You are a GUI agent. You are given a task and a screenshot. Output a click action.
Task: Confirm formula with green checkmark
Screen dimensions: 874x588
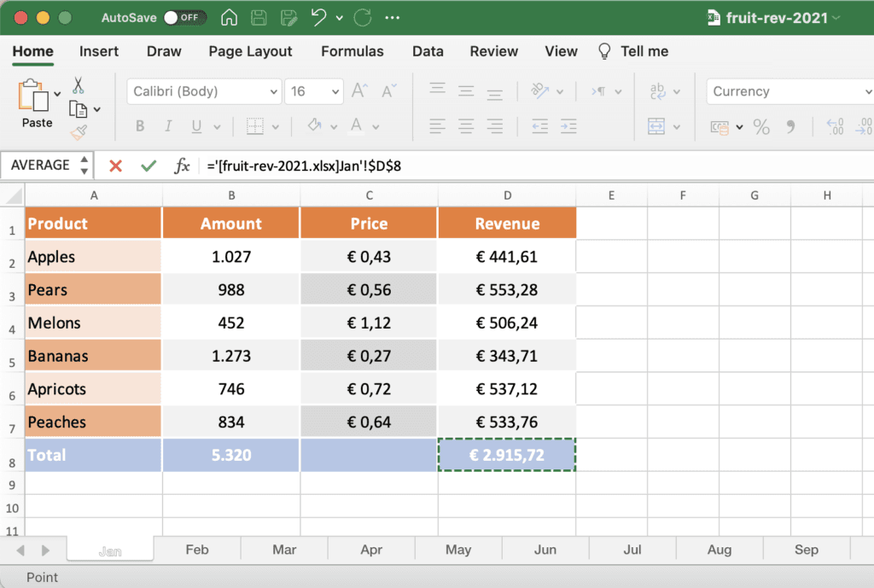[149, 166]
